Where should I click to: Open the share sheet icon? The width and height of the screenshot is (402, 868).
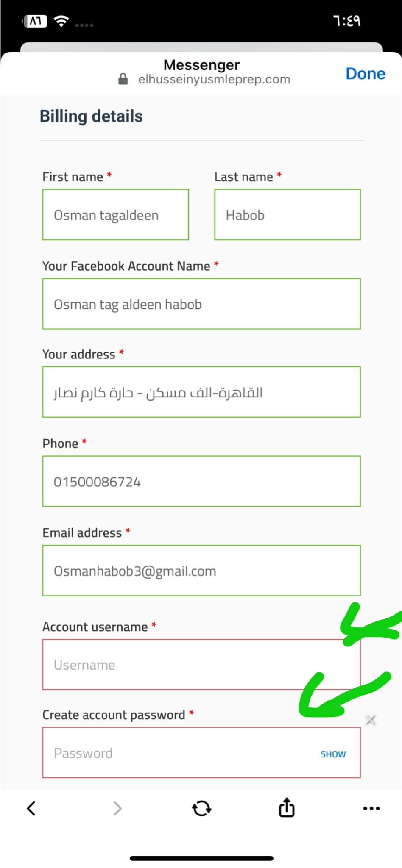(x=287, y=807)
